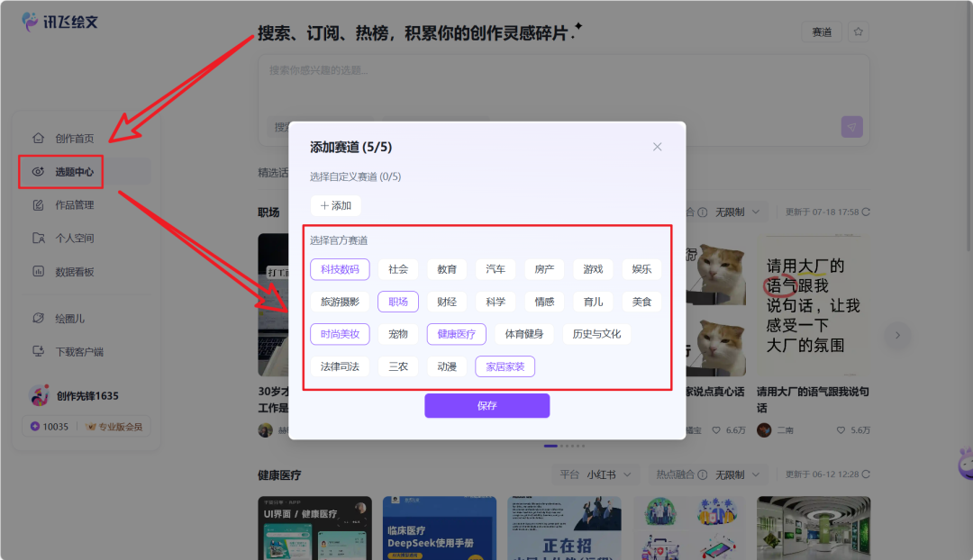Open 创作首页 home icon in sidebar
The height and width of the screenshot is (560, 973).
[39, 138]
